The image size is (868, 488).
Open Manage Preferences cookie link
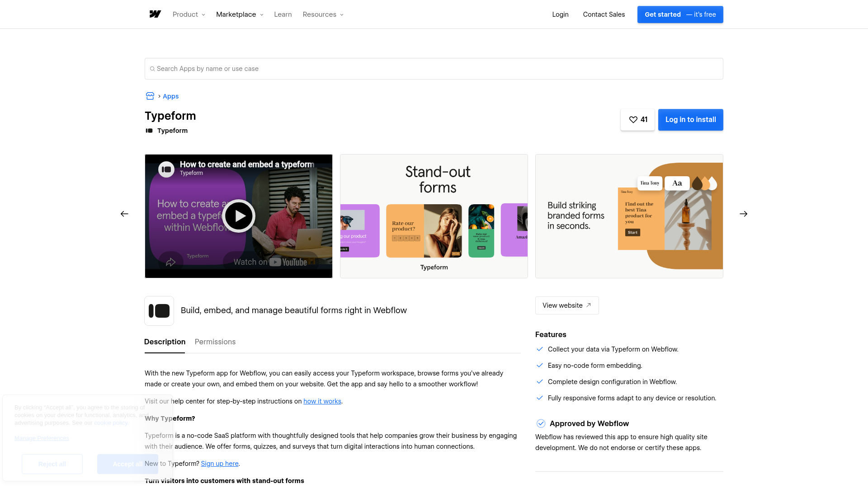click(x=42, y=438)
